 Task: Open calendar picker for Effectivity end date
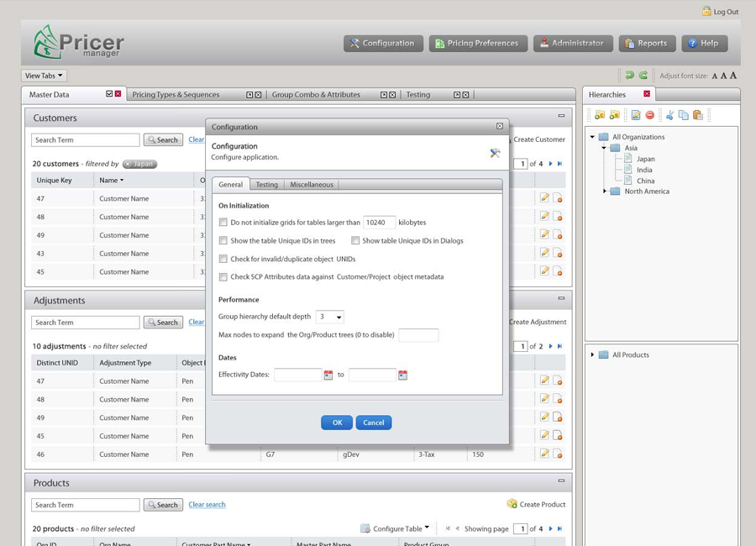(x=402, y=375)
